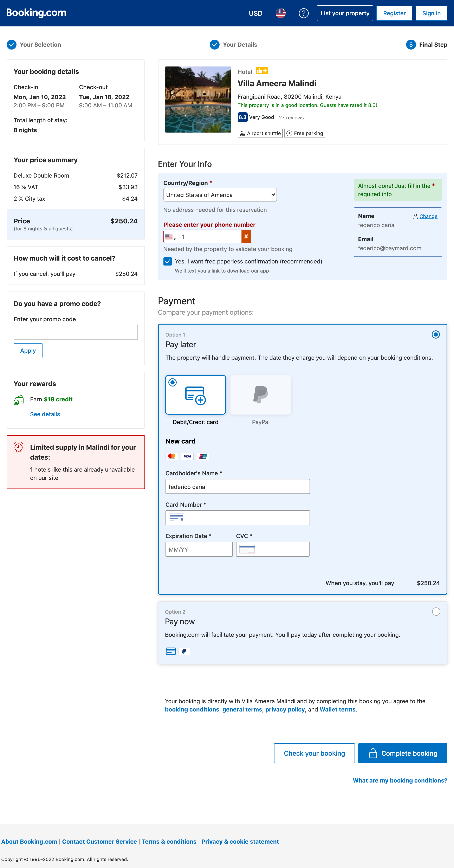The width and height of the screenshot is (454, 868).
Task: Click the PayPal payment method icon
Action: click(260, 395)
